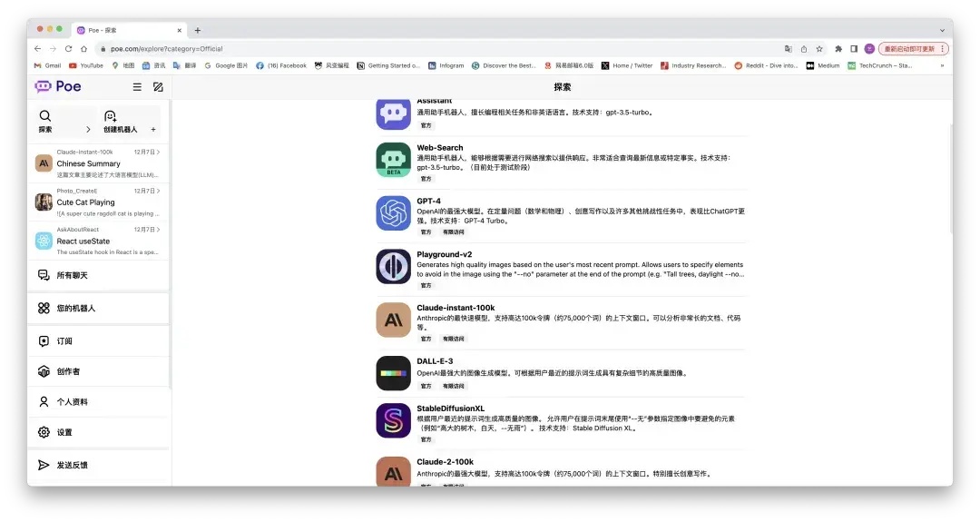Viewport: 980px width, 522px height.
Task: Expand the tab search dropdown arrow
Action: click(942, 30)
